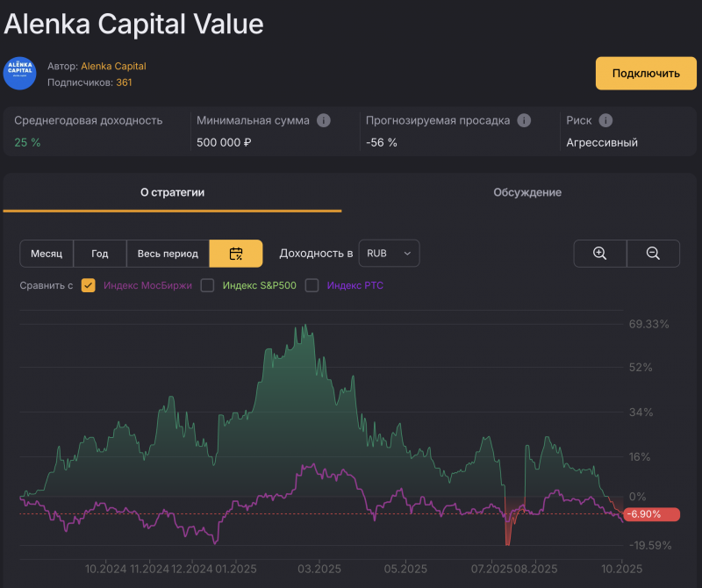Open the Alenka Capital author link
This screenshot has width=702, height=588.
112,66
